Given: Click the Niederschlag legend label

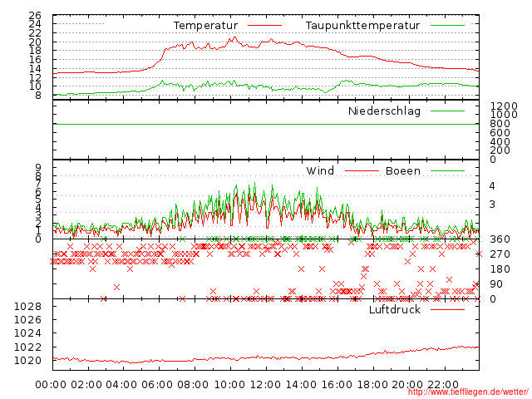Looking at the screenshot, I should [x=384, y=111].
